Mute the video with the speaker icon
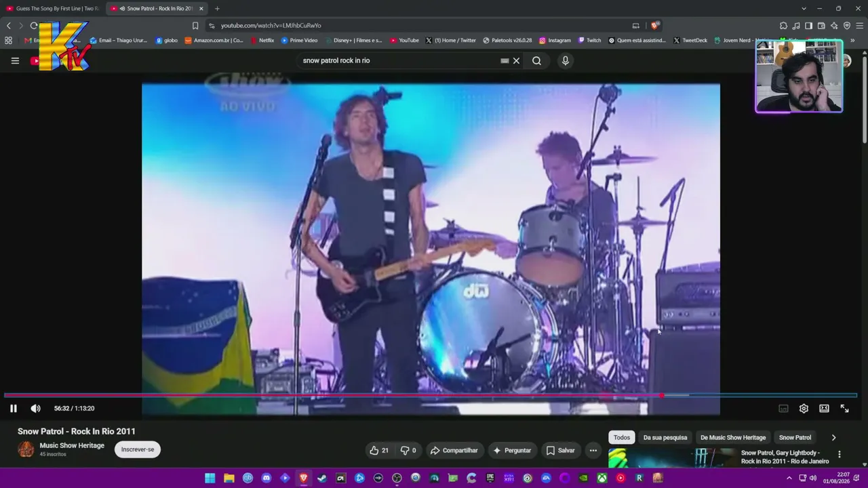Screen dimensions: 868x488 pyautogui.click(x=36, y=408)
